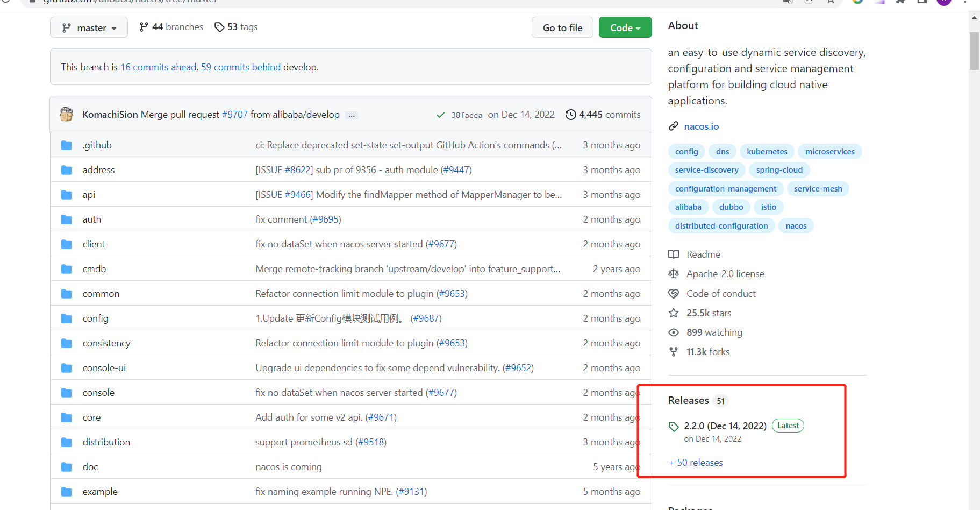Image resolution: width=980 pixels, height=510 pixels.
Task: Open #9518 link in distribution row
Action: pos(371,442)
